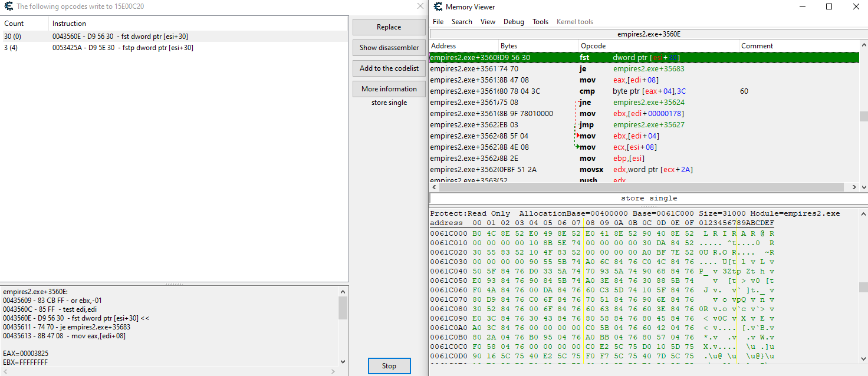Click the Opcode column header in disassembler
The image size is (868, 376).
(659, 46)
